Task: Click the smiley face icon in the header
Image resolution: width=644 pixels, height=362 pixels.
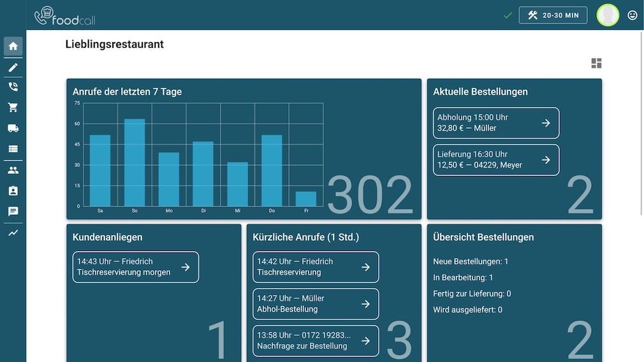Action: coord(633,15)
